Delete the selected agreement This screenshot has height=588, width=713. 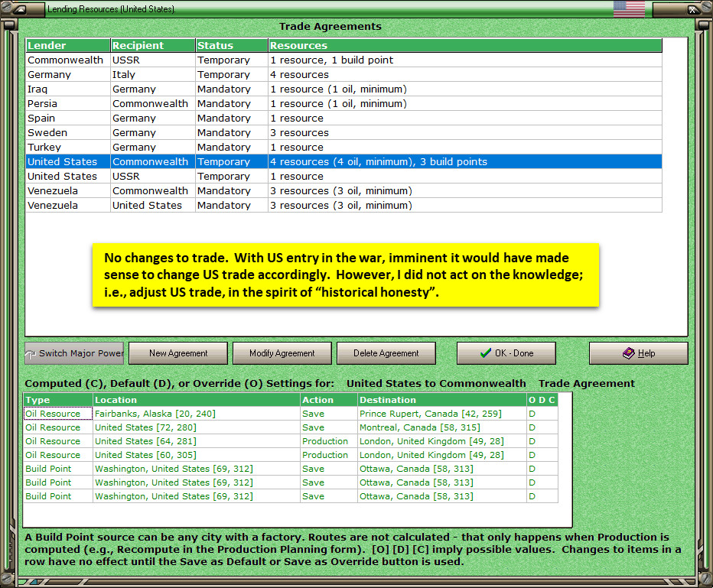click(x=386, y=353)
